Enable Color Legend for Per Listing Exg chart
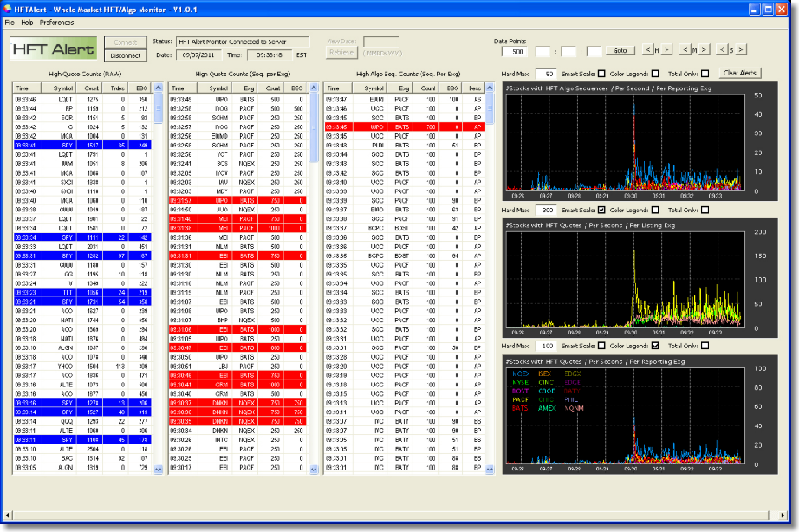Image resolution: width=799 pixels, height=532 pixels. click(x=655, y=210)
